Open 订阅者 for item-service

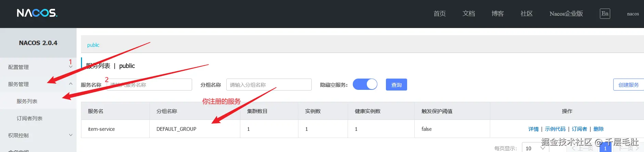click(579, 129)
